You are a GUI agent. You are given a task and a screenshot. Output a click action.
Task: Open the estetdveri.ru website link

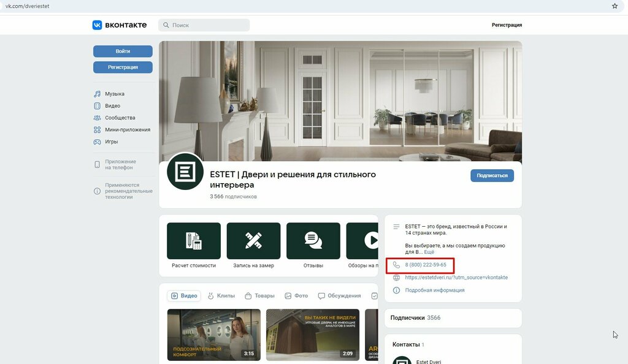[x=456, y=277]
